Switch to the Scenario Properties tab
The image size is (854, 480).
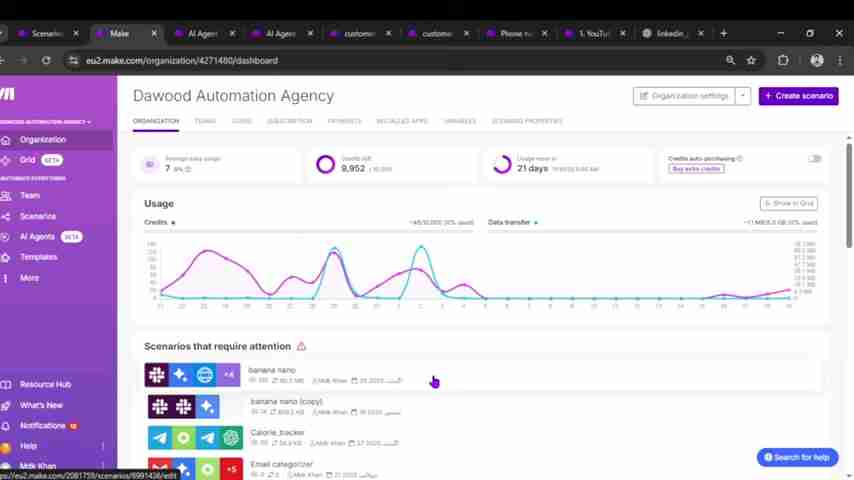point(527,121)
